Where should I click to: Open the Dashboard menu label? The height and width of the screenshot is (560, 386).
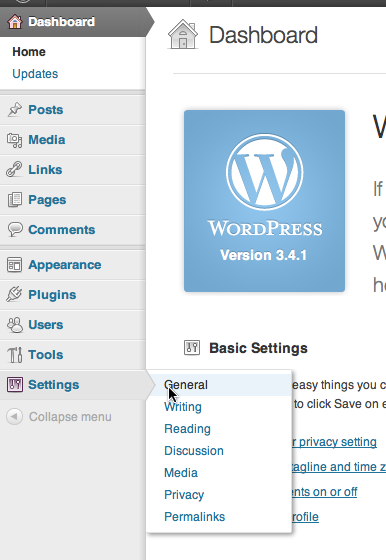click(x=61, y=22)
